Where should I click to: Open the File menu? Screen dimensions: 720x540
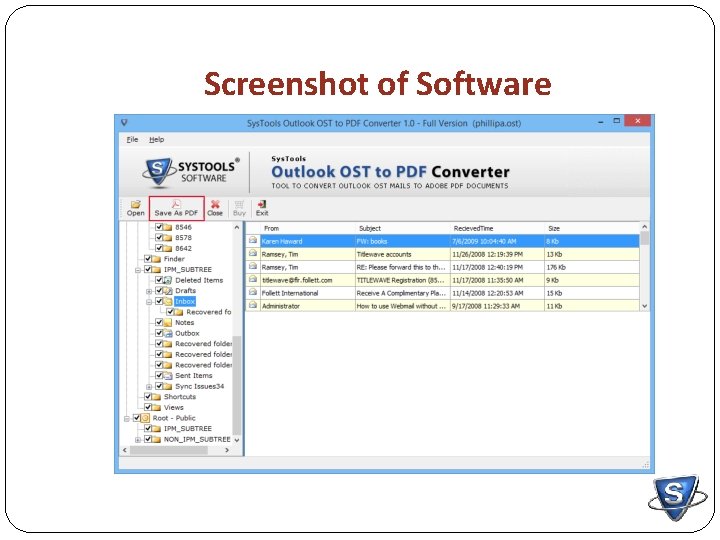[132, 139]
